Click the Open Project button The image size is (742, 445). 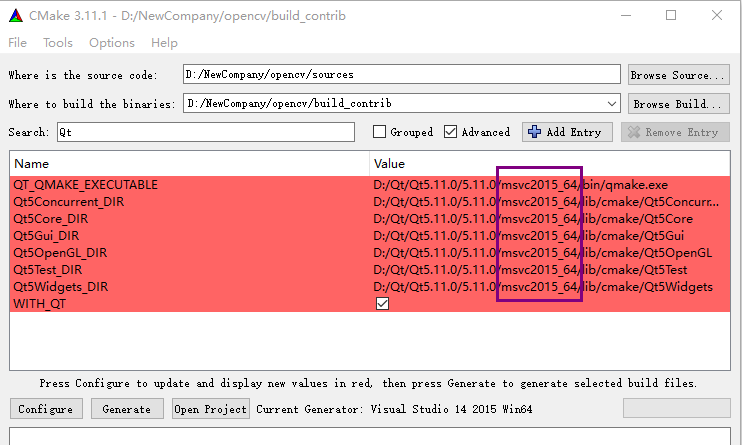pyautogui.click(x=211, y=409)
